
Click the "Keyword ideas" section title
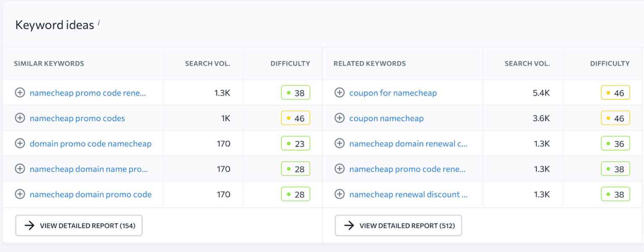[55, 25]
